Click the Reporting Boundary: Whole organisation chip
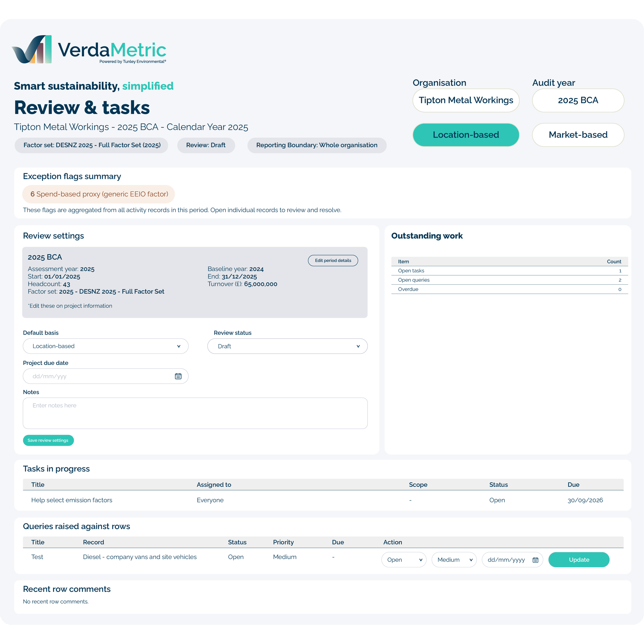The image size is (644, 644). coord(317,145)
